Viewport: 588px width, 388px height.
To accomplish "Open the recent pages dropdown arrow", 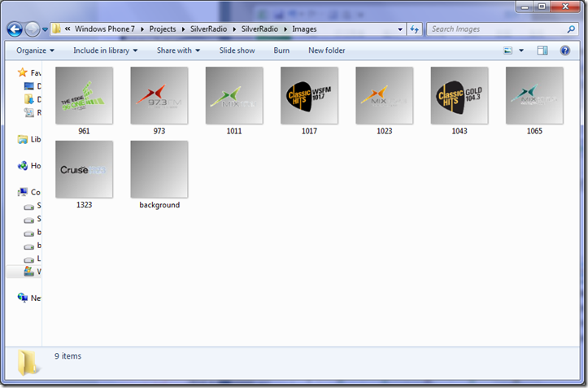I will 45,29.
